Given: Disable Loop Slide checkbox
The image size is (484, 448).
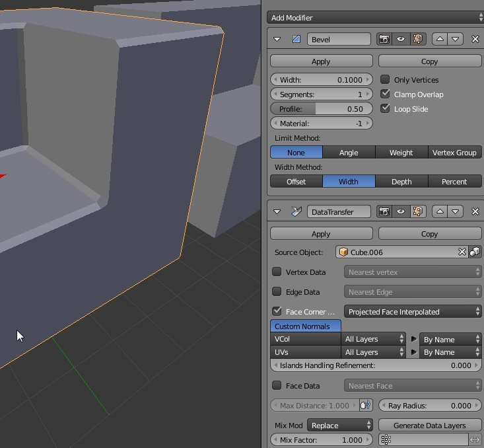Looking at the screenshot, I should [x=385, y=108].
